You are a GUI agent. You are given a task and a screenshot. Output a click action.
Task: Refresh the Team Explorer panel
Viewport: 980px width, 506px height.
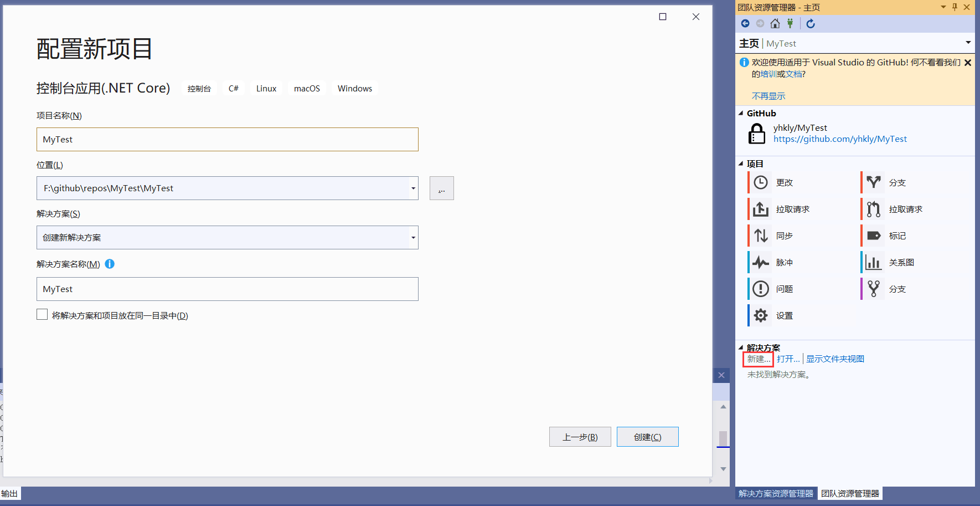coord(811,23)
